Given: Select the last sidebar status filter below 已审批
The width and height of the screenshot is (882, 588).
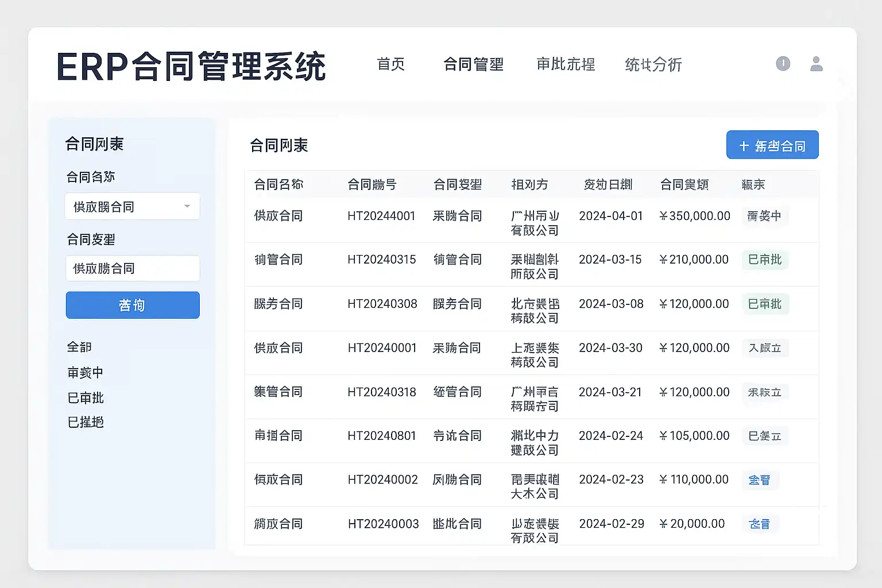Looking at the screenshot, I should 86,422.
